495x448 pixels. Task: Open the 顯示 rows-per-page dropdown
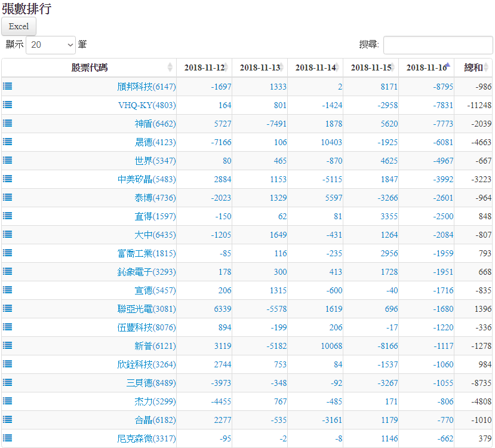[51, 45]
